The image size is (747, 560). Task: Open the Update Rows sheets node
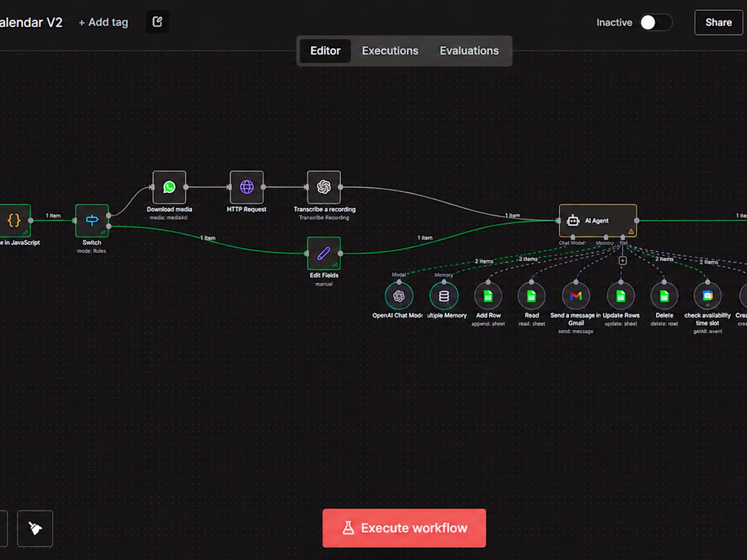(621, 296)
